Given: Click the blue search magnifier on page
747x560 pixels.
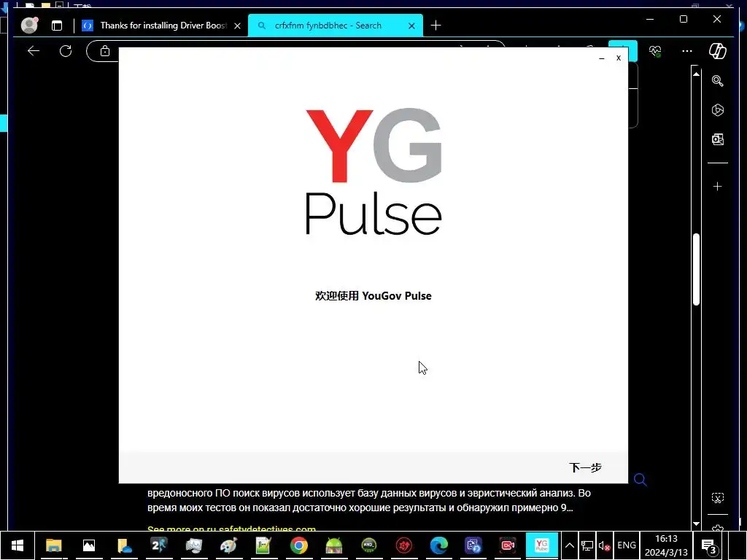Looking at the screenshot, I should [x=640, y=480].
